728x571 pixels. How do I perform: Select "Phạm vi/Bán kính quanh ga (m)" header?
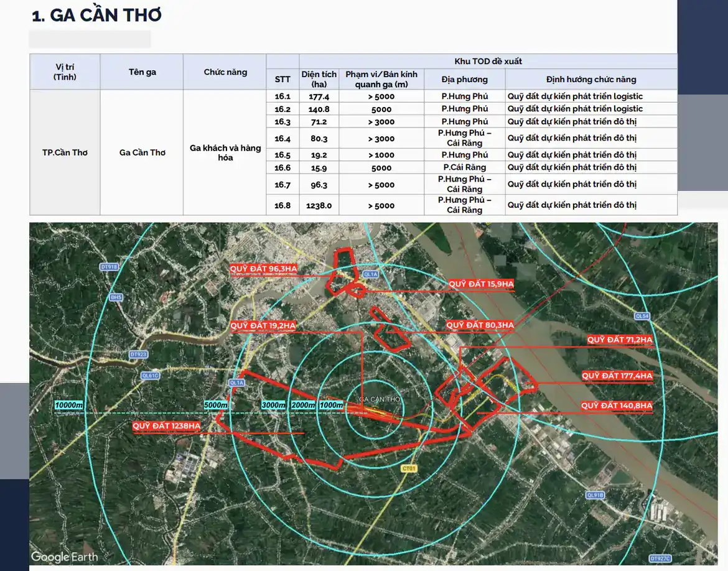(x=381, y=80)
